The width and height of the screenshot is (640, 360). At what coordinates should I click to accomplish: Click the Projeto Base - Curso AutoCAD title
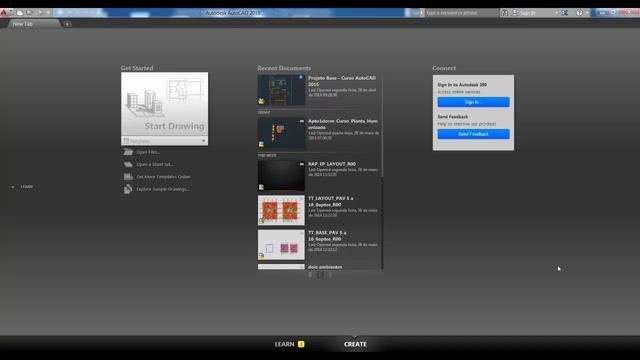(342, 81)
